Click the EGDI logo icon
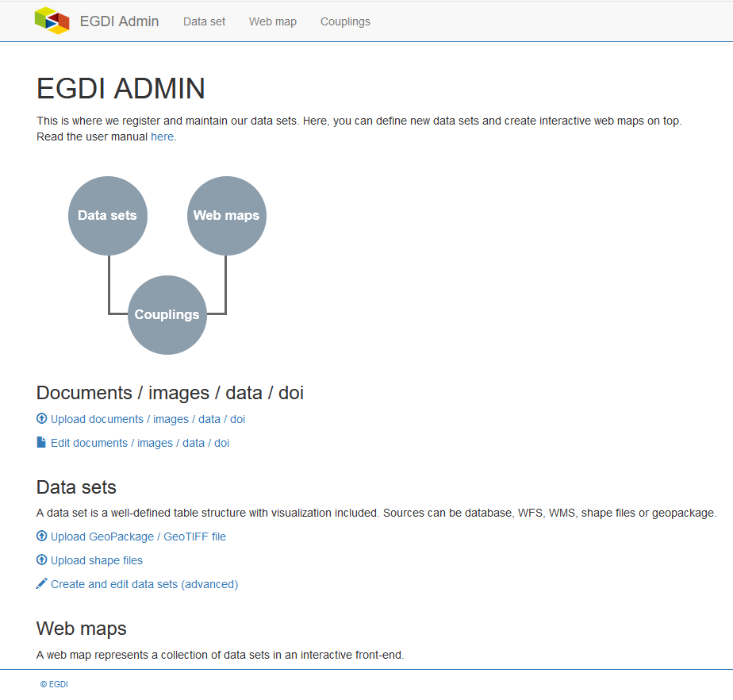 click(52, 21)
